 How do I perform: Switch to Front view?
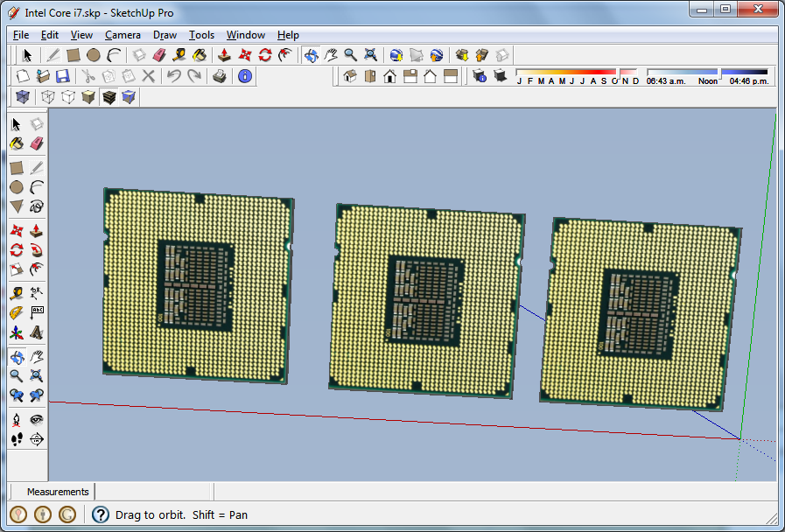(x=390, y=76)
